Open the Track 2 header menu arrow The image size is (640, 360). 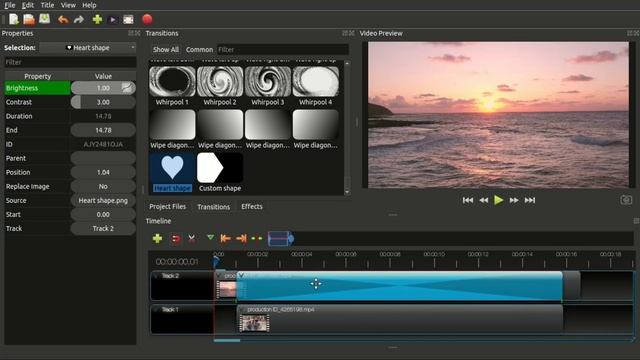coord(156,276)
